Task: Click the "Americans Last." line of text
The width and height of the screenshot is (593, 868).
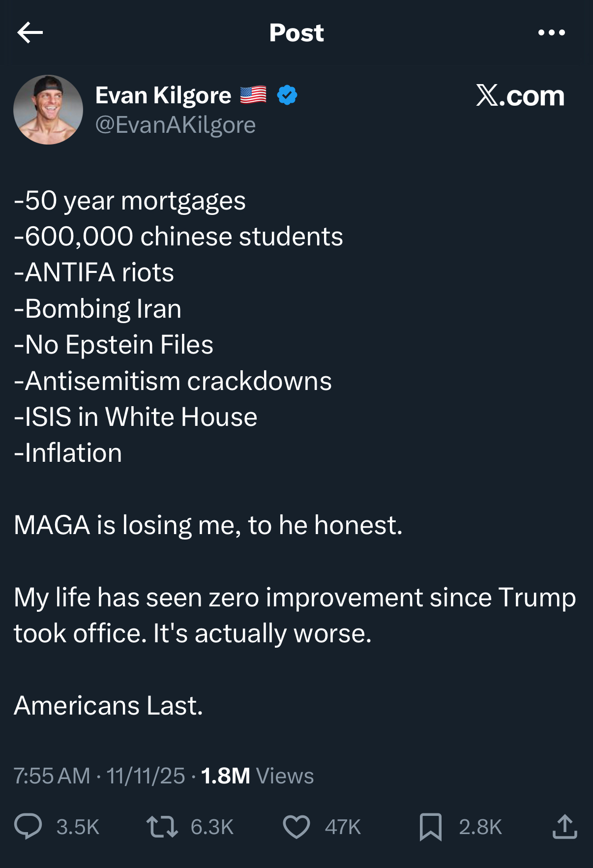Action: click(x=108, y=706)
